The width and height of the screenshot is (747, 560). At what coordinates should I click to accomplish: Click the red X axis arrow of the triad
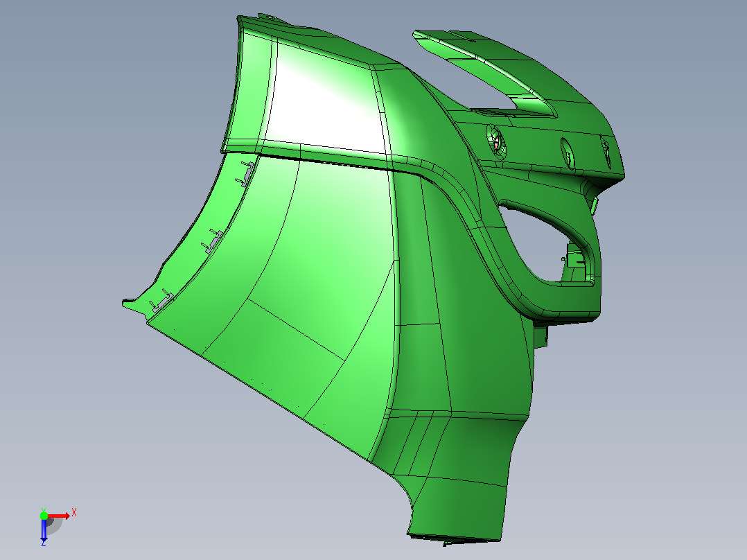(59, 516)
